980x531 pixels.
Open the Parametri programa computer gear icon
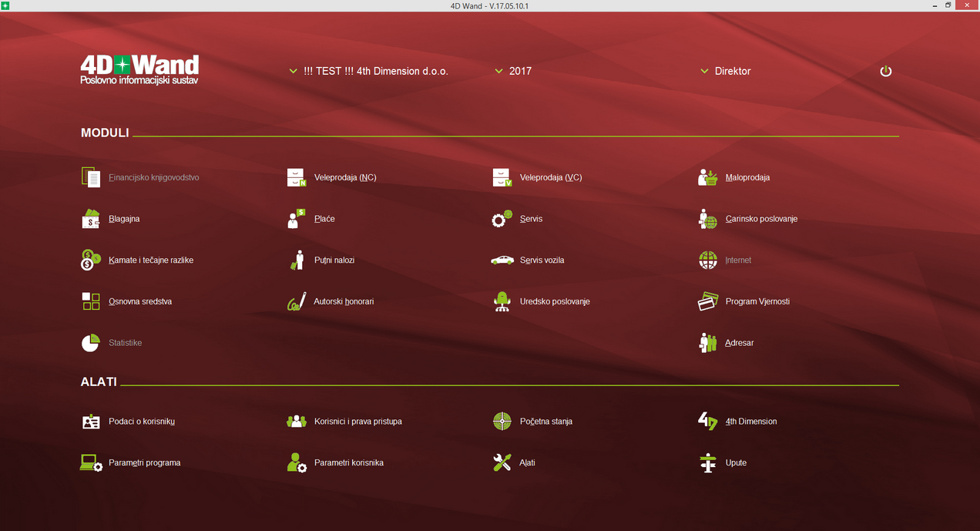pos(91,463)
